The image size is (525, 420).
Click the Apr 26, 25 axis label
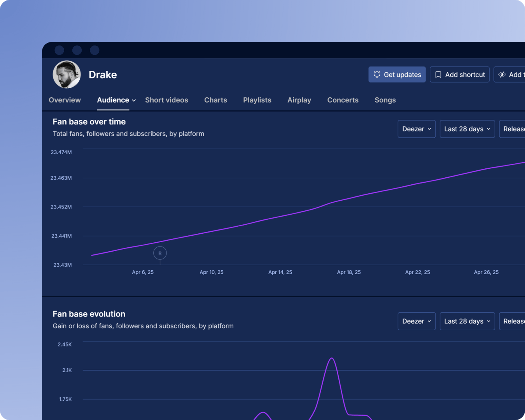point(486,272)
